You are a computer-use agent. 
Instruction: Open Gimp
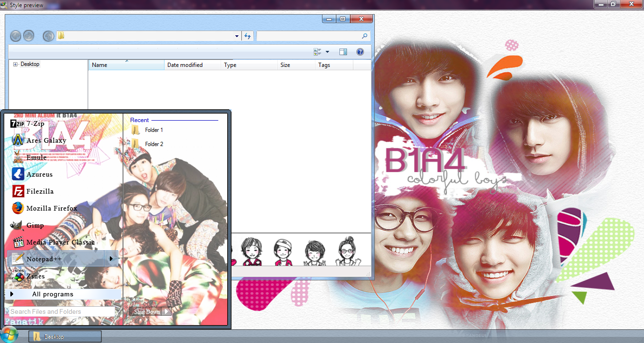[x=33, y=225]
